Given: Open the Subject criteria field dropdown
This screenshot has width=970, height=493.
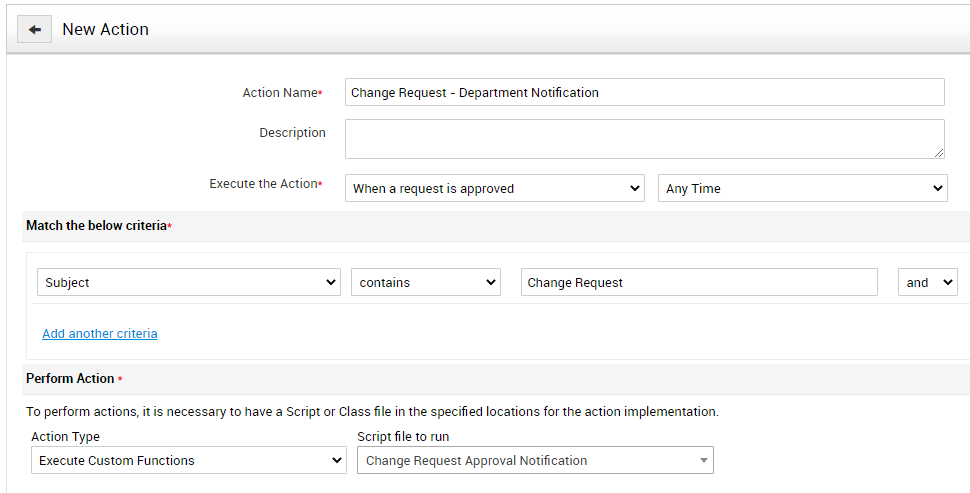Looking at the screenshot, I should pos(189,283).
